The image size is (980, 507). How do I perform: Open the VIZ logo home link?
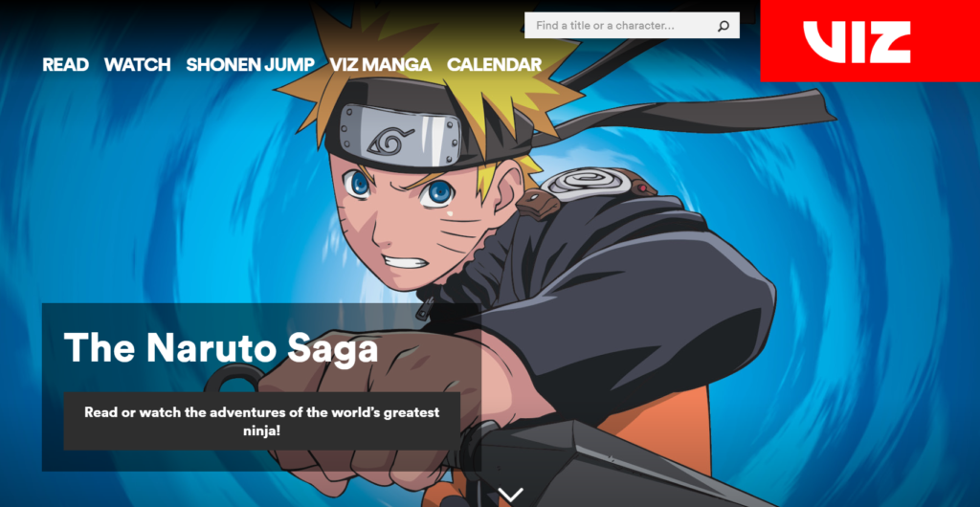(870, 40)
